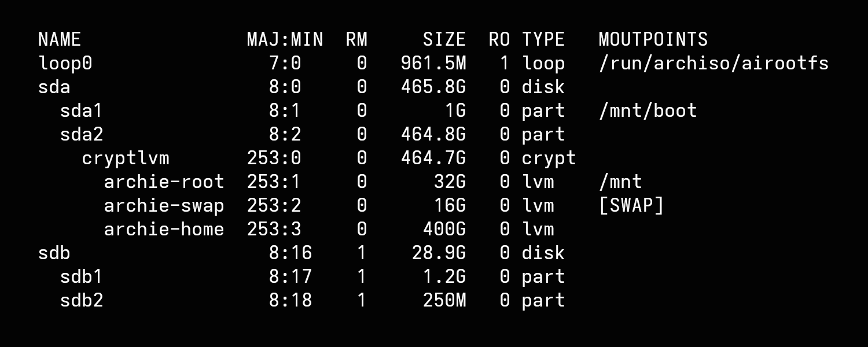Select the [SWAP] mount point entry
Screen dimensions: 868x347
(631, 205)
